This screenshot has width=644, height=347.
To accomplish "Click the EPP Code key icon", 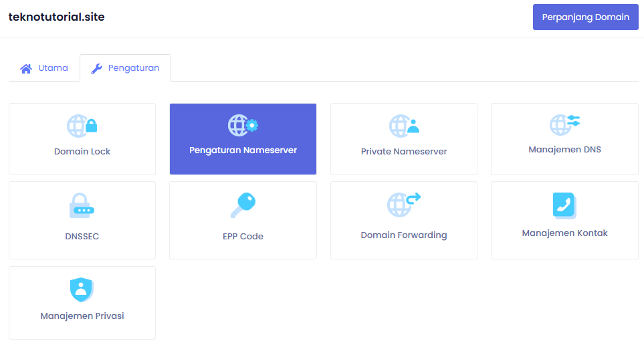I will (x=243, y=205).
